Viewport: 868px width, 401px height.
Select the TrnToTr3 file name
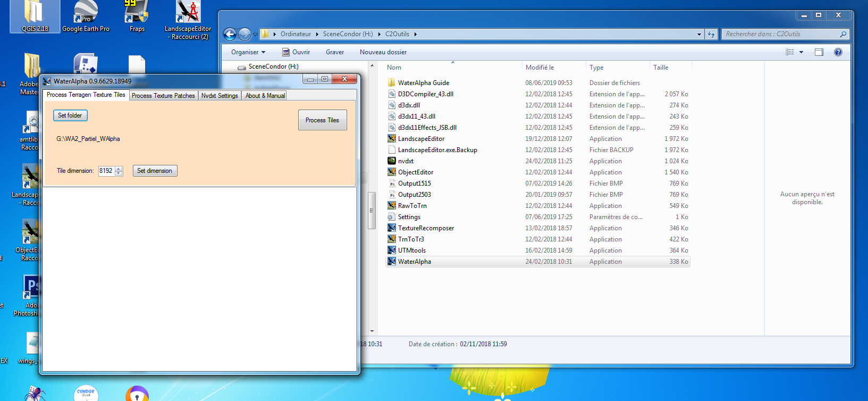tap(411, 239)
